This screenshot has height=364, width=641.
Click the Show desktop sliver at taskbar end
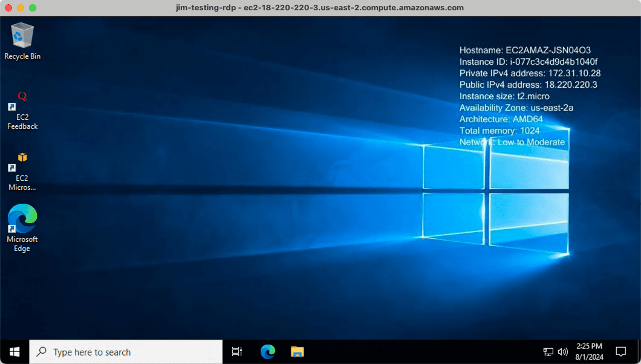pos(639,352)
